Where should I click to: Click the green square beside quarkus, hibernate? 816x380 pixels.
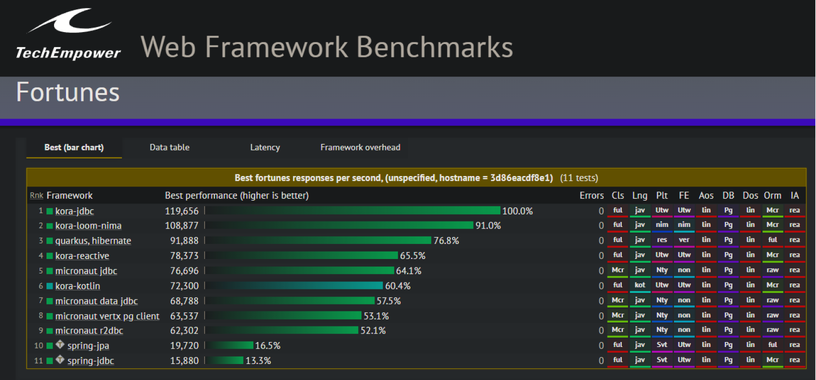[50, 241]
